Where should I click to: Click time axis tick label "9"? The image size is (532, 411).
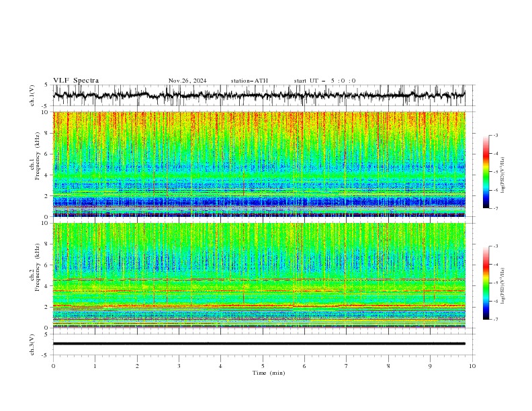430,366
